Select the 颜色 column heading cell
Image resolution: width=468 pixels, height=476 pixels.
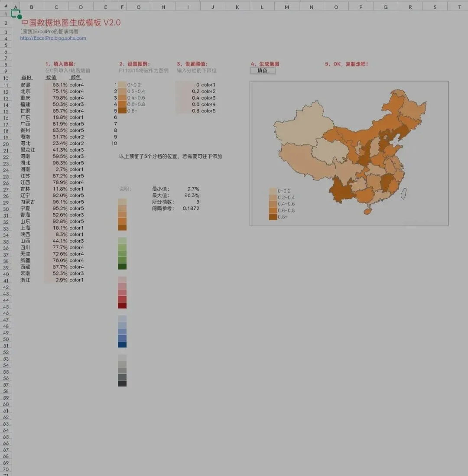pos(75,78)
